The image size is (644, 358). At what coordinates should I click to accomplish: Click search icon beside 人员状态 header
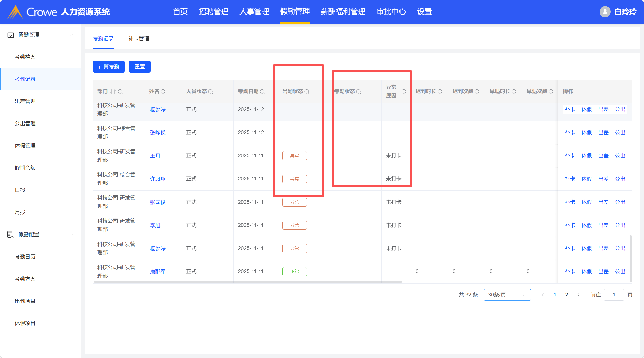coord(211,92)
